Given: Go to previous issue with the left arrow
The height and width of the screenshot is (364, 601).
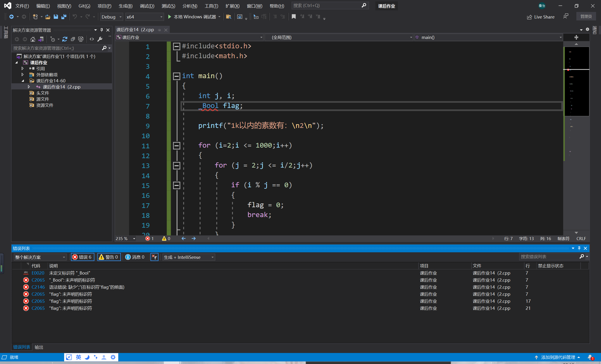Looking at the screenshot, I should tap(183, 238).
